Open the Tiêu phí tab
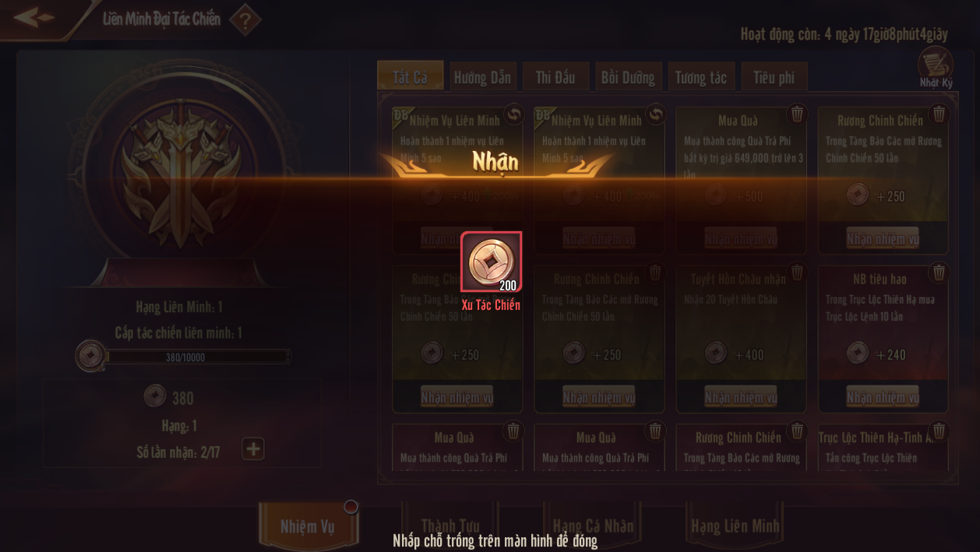Image resolution: width=980 pixels, height=552 pixels. (774, 77)
